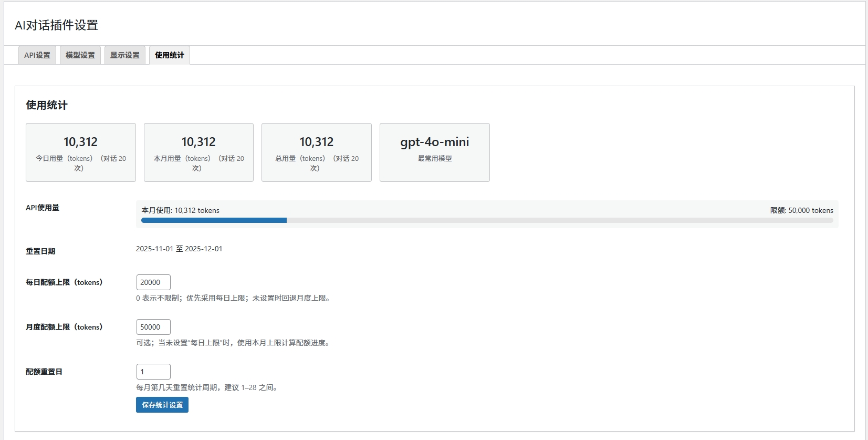
Task: Click the 限额: 50,000 tokens text
Action: click(801, 210)
